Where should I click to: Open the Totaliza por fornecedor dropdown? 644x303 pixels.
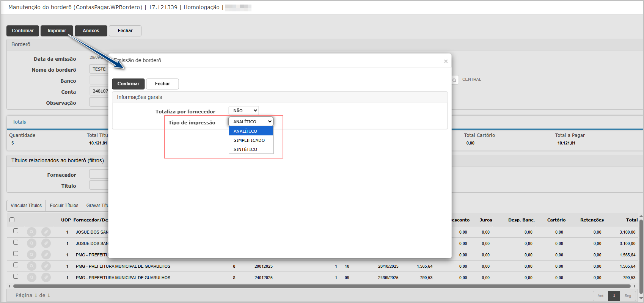coord(244,110)
